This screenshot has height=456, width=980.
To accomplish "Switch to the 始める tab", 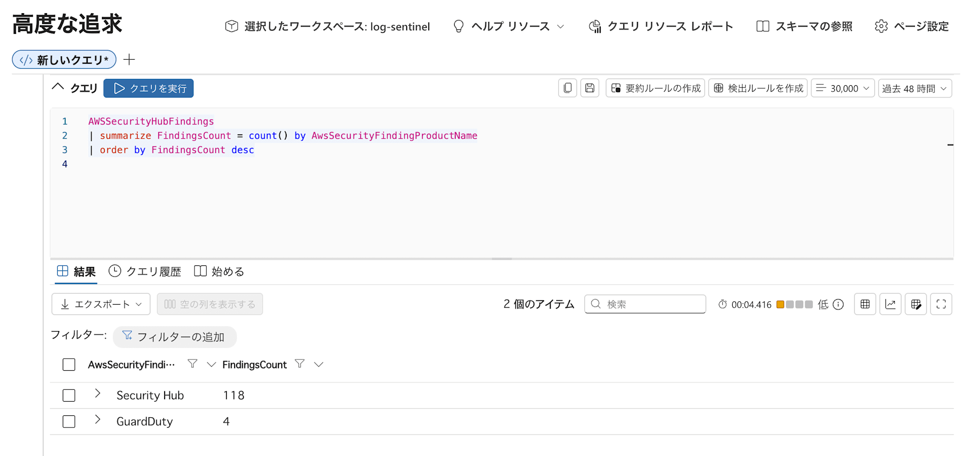I will point(219,271).
